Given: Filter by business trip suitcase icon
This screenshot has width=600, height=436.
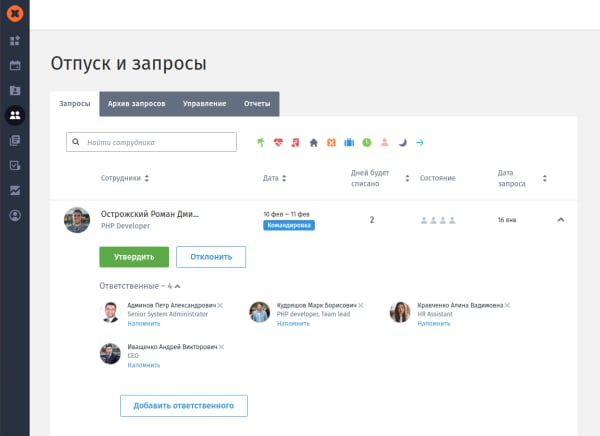Looking at the screenshot, I should 349,142.
